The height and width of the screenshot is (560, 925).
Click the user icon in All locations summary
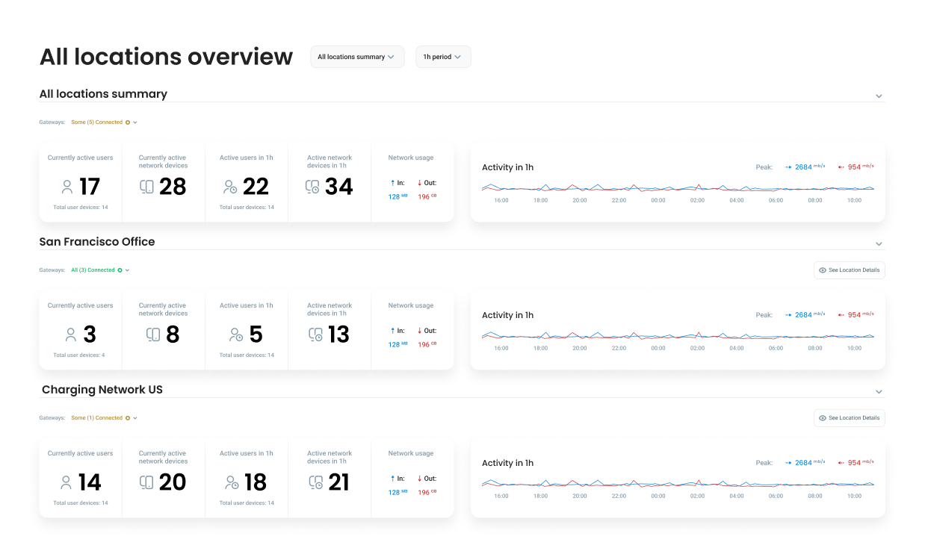coord(67,187)
